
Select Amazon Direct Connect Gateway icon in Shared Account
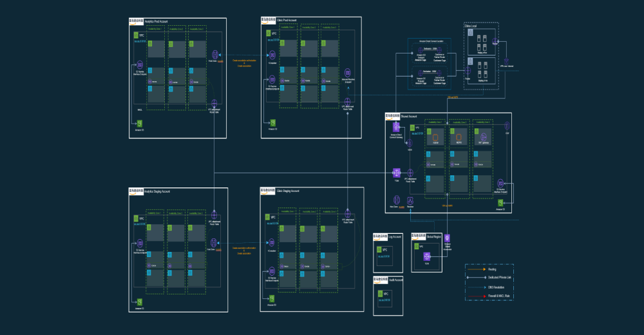pos(396,127)
